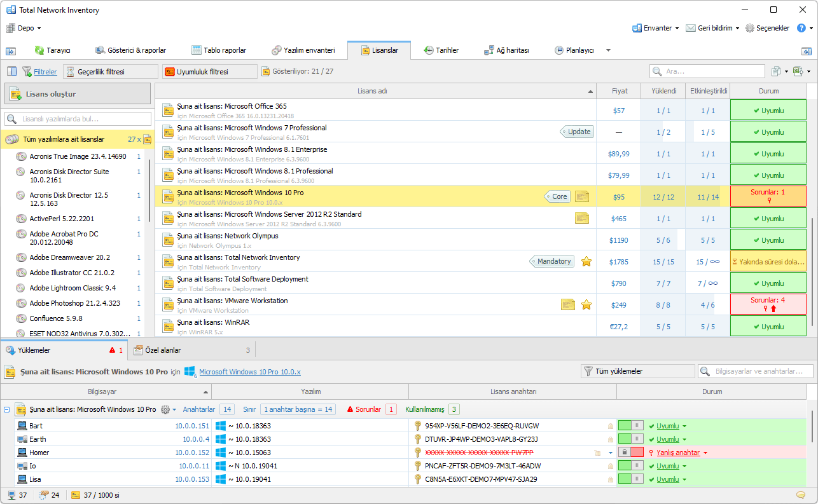Toggle the locked switch on Homer's key row

(x=630, y=453)
